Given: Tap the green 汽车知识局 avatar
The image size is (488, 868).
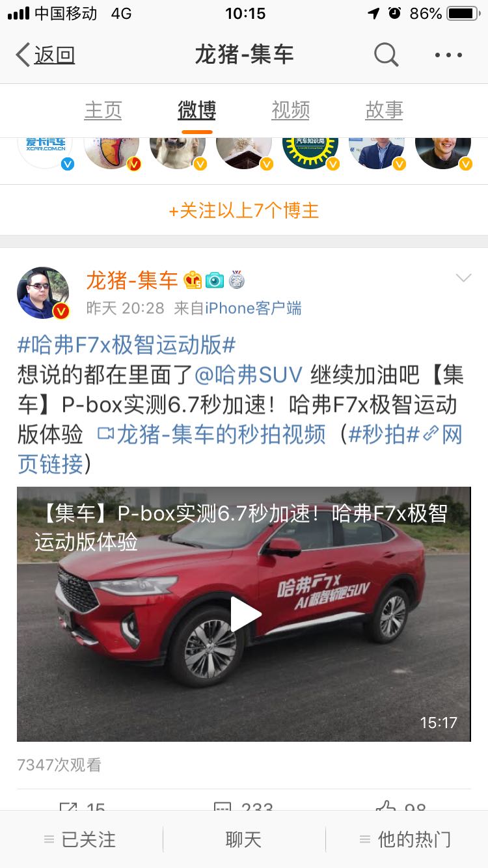Looking at the screenshot, I should pos(310,148).
